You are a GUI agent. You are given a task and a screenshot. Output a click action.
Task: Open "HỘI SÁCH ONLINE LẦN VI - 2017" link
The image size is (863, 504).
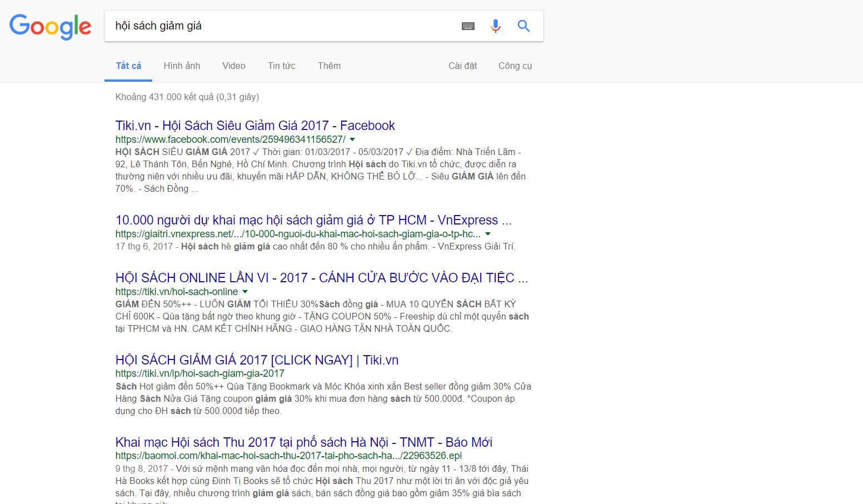pos(321,278)
